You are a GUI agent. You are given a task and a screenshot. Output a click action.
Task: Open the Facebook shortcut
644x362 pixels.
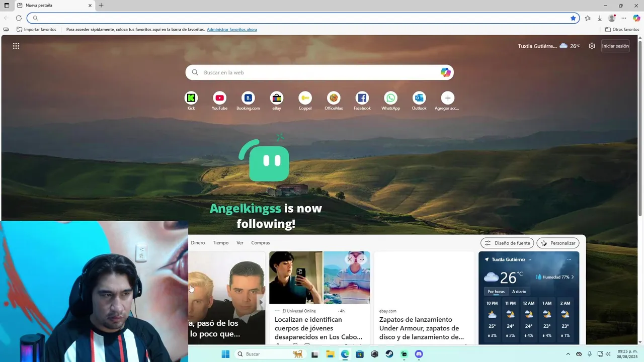(362, 98)
